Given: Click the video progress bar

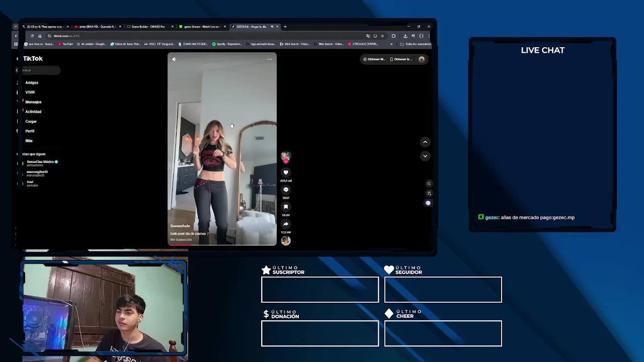Looking at the screenshot, I should point(222,245).
